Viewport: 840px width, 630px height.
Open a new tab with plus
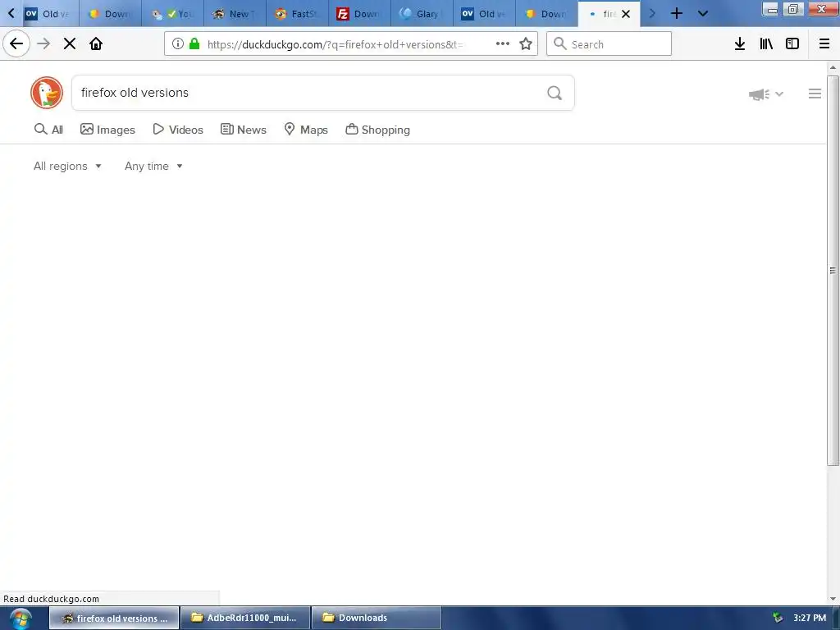677,13
